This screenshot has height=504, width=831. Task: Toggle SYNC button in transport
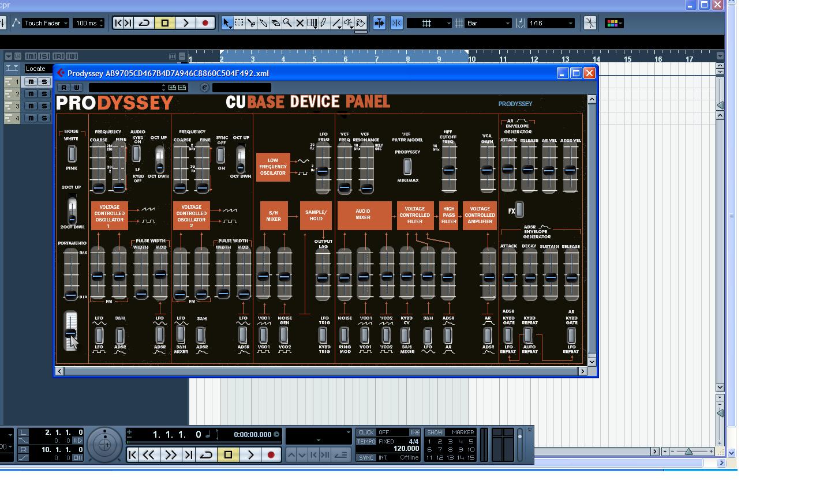pyautogui.click(x=366, y=458)
